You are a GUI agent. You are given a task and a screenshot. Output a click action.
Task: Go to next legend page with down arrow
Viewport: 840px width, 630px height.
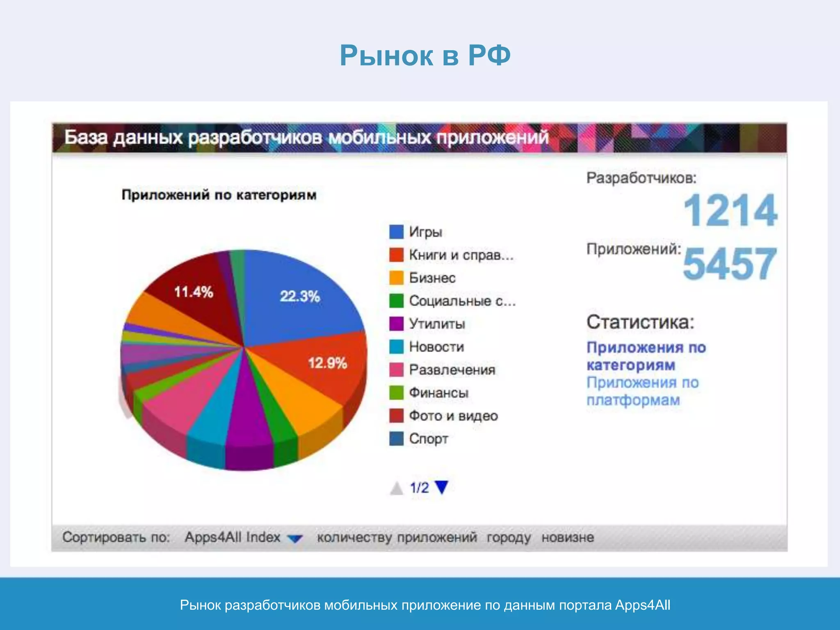click(442, 487)
